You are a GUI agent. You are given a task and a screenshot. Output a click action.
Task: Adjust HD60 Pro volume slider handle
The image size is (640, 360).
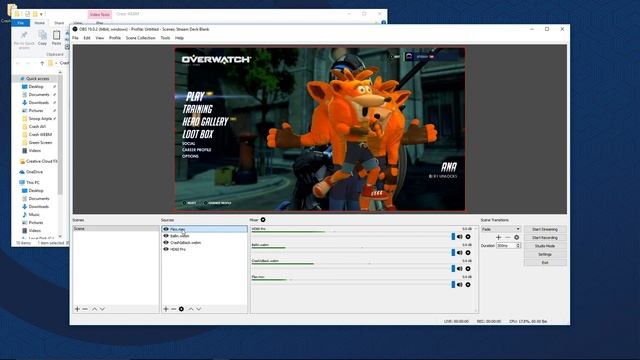pyautogui.click(x=453, y=237)
